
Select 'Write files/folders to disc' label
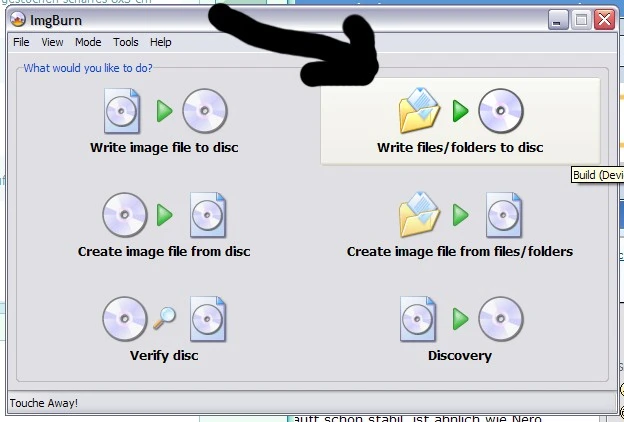click(x=460, y=148)
